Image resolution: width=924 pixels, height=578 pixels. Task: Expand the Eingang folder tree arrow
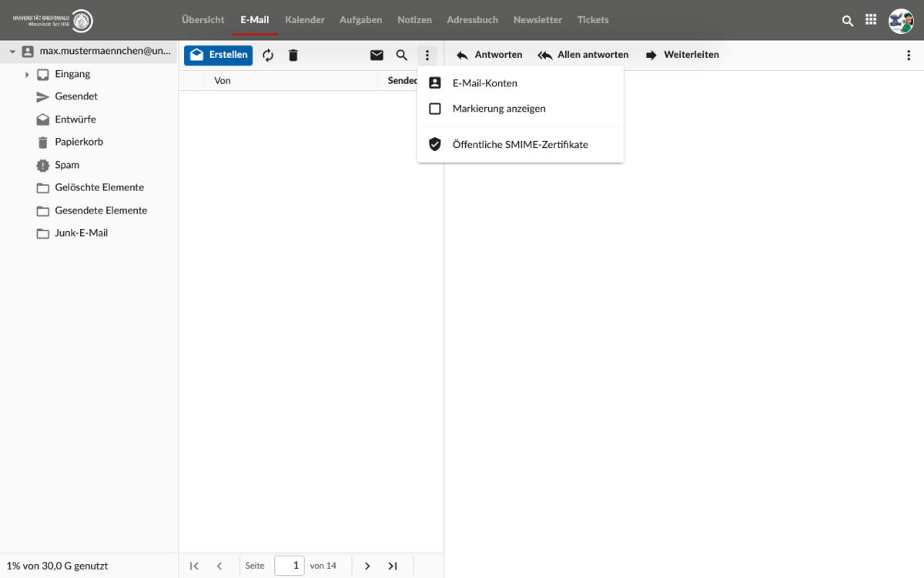[x=27, y=75]
